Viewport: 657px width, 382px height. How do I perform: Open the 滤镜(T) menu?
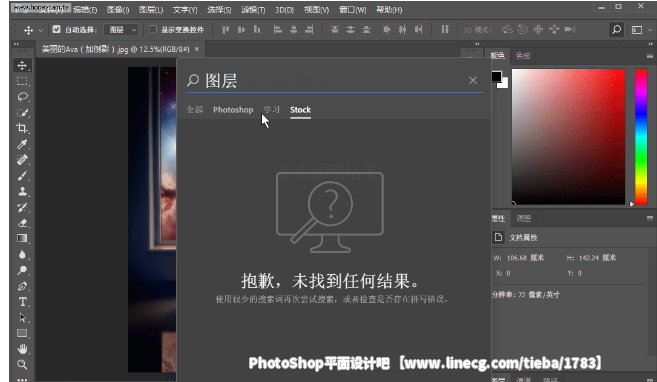tap(253, 10)
